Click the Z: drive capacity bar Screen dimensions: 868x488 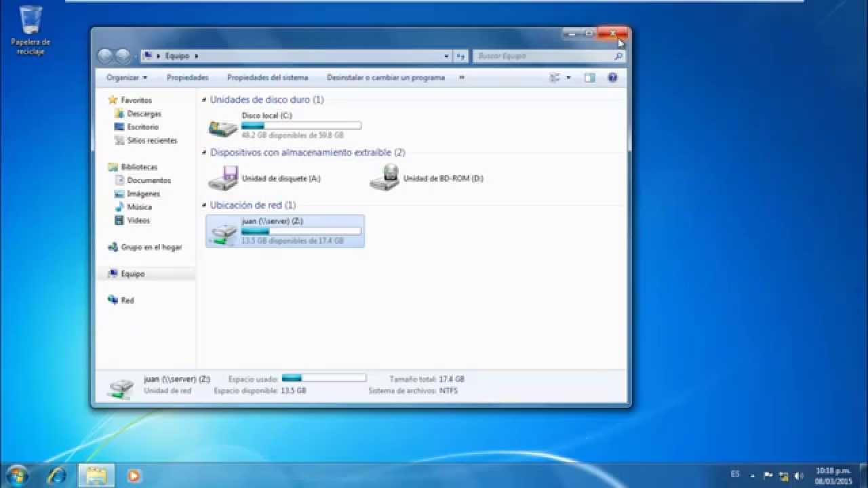click(x=301, y=231)
